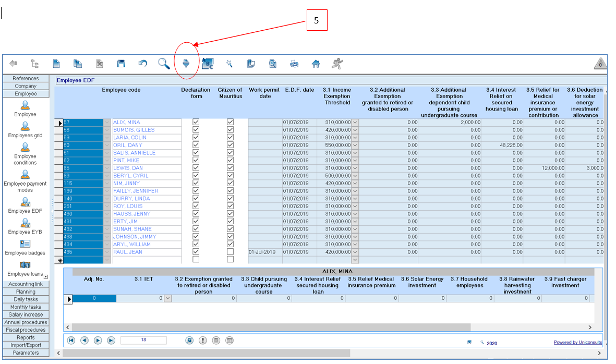Print using the printer toolbar icon
Screen dimensions: 616x364
(294, 63)
